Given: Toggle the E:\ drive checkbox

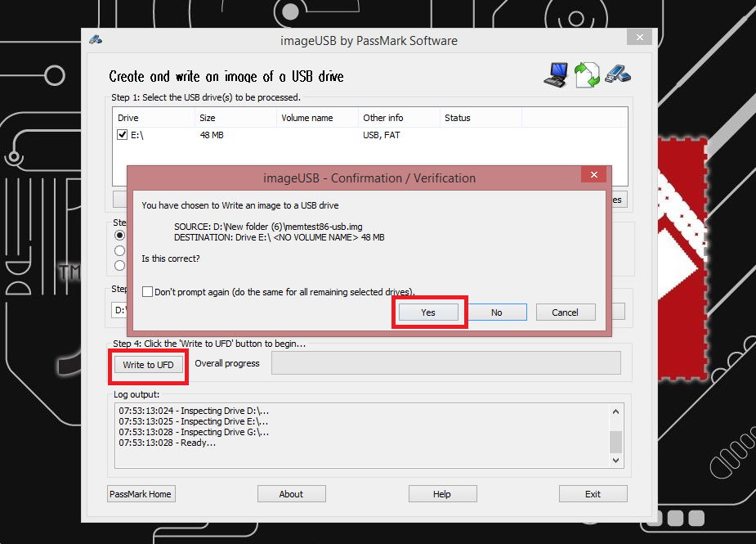Looking at the screenshot, I should pos(122,135).
